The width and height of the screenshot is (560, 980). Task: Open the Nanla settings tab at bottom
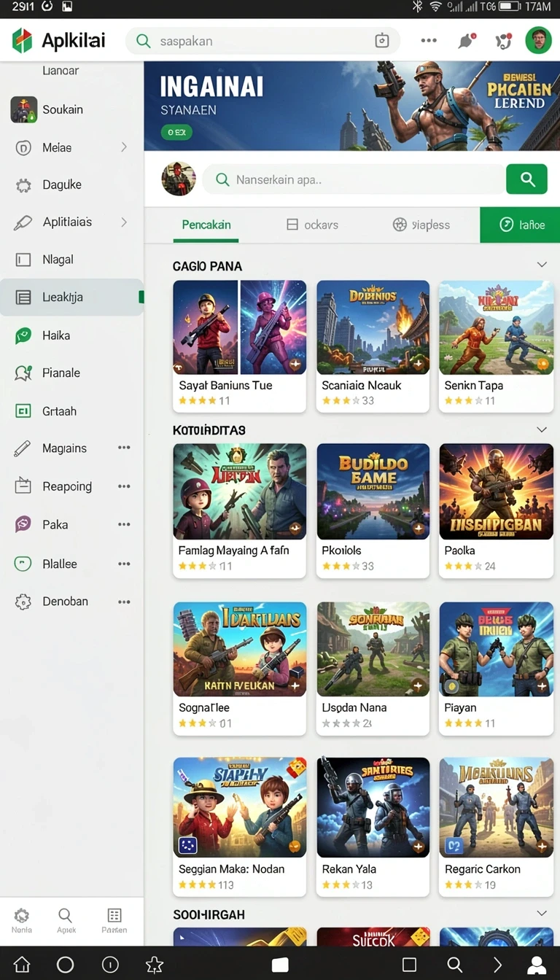22,920
